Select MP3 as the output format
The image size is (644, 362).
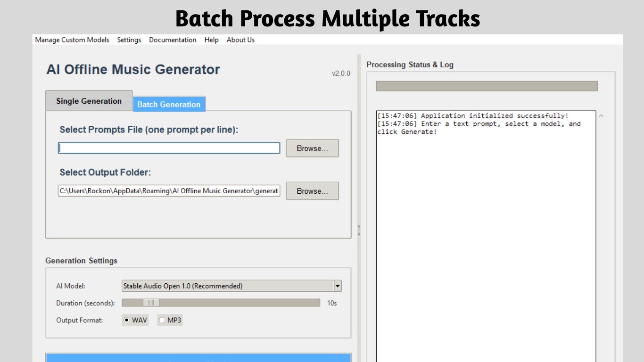coord(162,320)
